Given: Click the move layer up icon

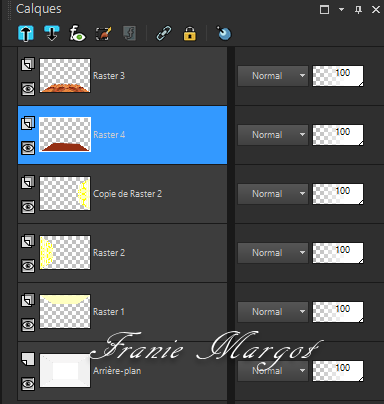Looking at the screenshot, I should (26, 33).
